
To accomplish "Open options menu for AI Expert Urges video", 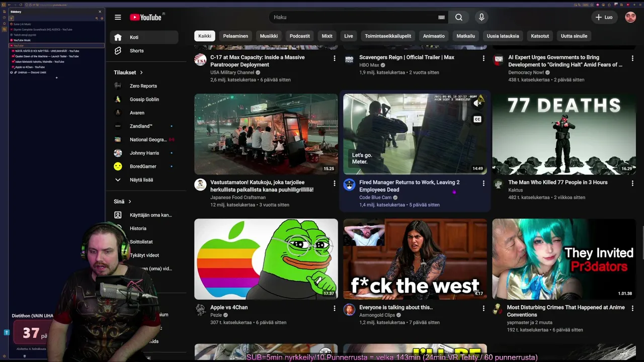I will pyautogui.click(x=632, y=58).
